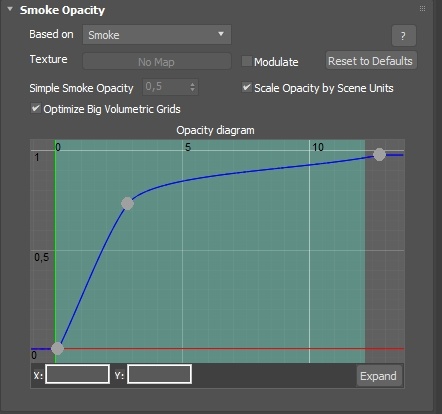Click the 5 axis label on diagram
This screenshot has width=442, height=414.
coord(188,147)
